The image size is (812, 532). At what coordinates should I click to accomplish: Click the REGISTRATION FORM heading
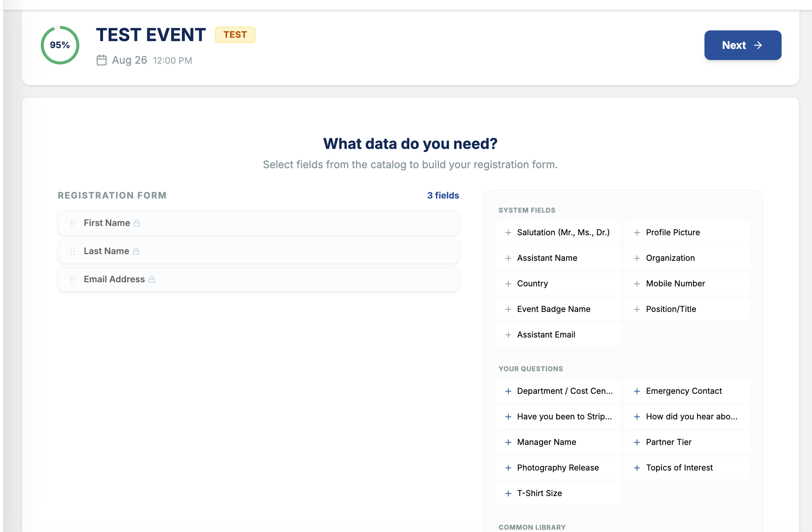click(x=112, y=196)
